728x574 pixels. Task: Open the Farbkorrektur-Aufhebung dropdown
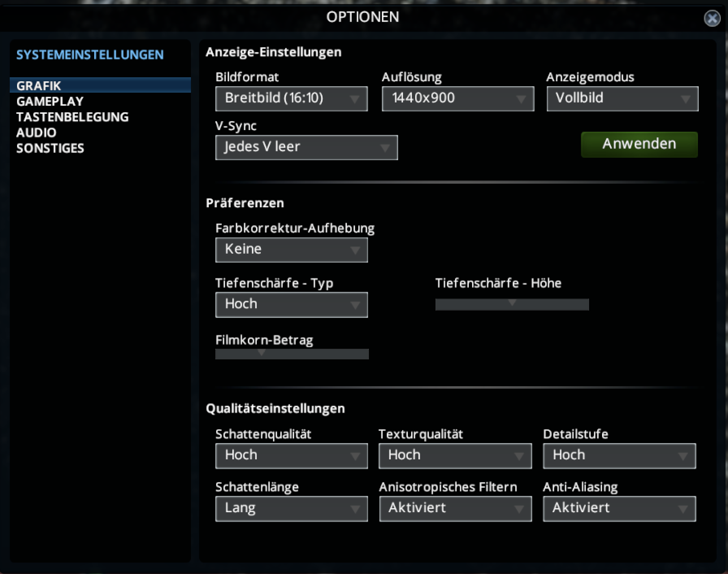pos(291,250)
